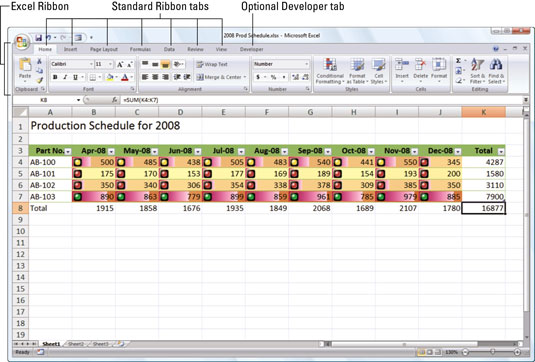Toggle highlighted Bottom Align button
The height and width of the screenshot is (362, 535).
coord(165,64)
